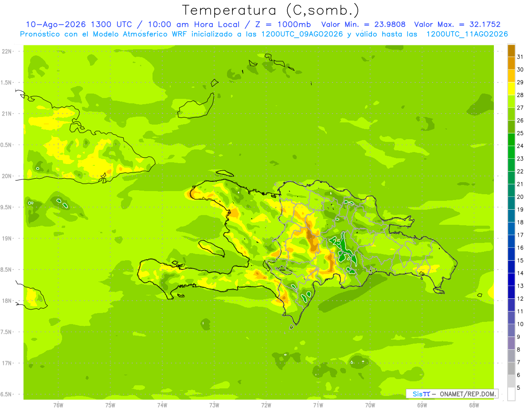This screenshot has height=411, width=532.
Task: Click the '69W' longitude label
Action: point(422,405)
